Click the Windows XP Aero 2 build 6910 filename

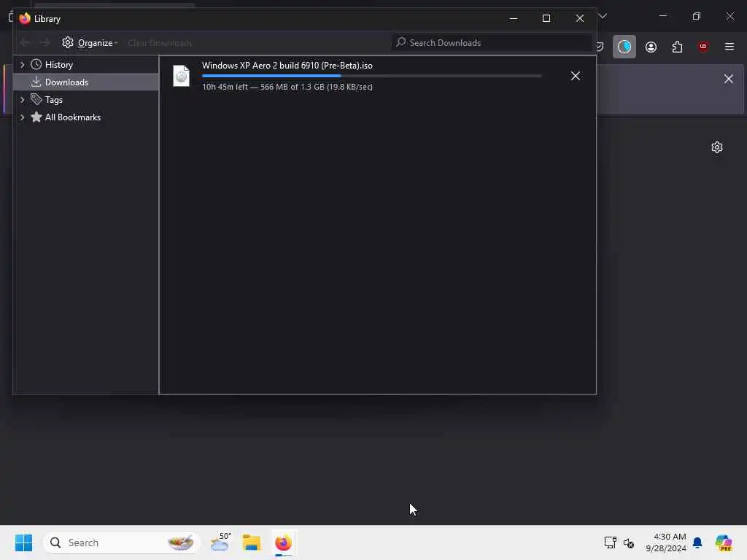click(x=287, y=66)
